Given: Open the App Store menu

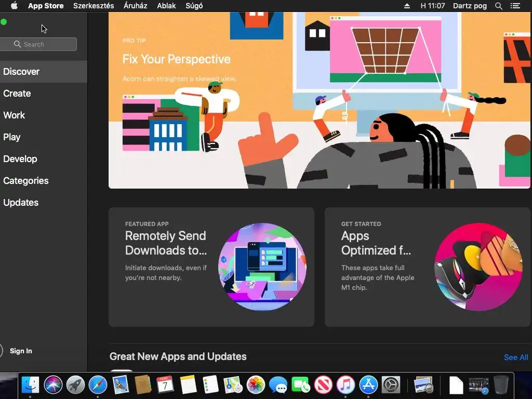Looking at the screenshot, I should (46, 6).
